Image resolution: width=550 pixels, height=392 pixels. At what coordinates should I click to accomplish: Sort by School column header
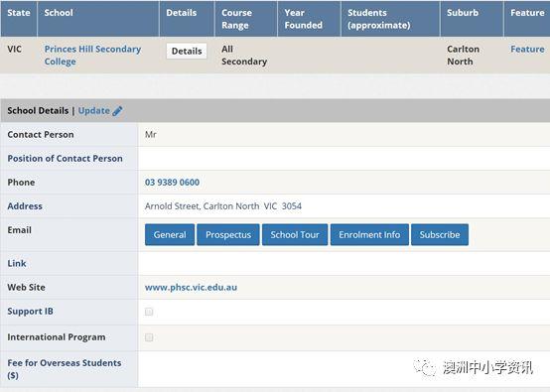pos(98,19)
